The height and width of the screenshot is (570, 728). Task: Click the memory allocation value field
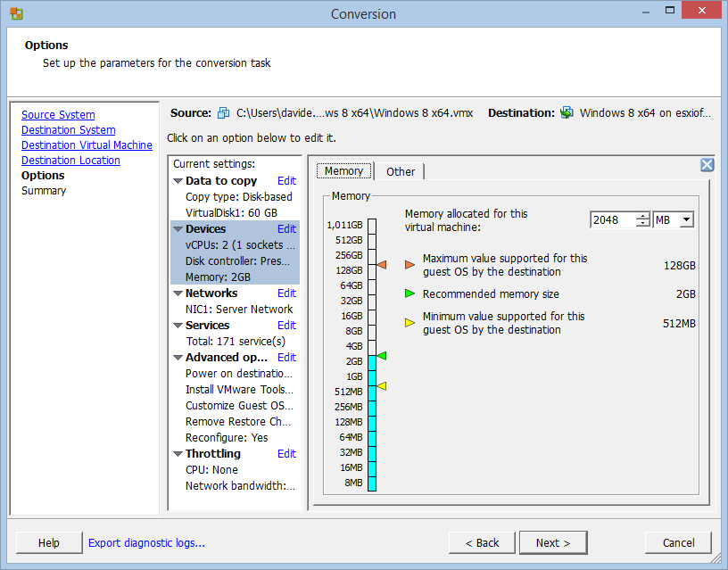[x=613, y=219]
